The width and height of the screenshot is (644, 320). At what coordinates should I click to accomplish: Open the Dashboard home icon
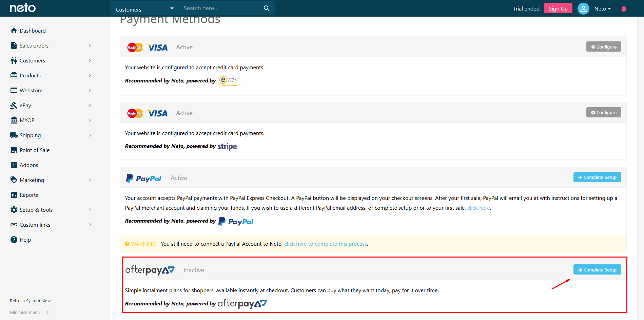tap(14, 31)
